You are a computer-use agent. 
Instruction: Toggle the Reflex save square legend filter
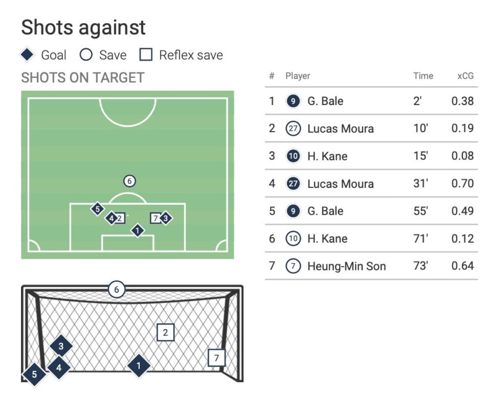coord(147,55)
